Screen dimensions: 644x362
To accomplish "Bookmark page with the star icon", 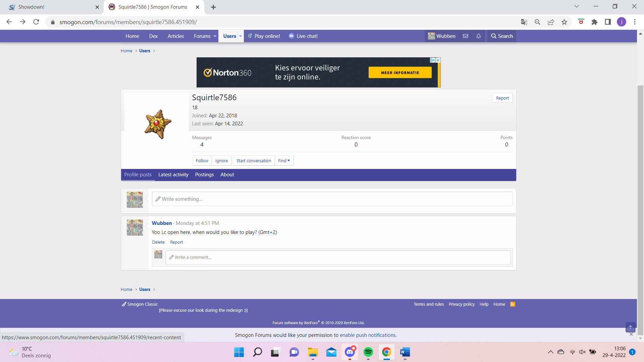I will click(564, 22).
